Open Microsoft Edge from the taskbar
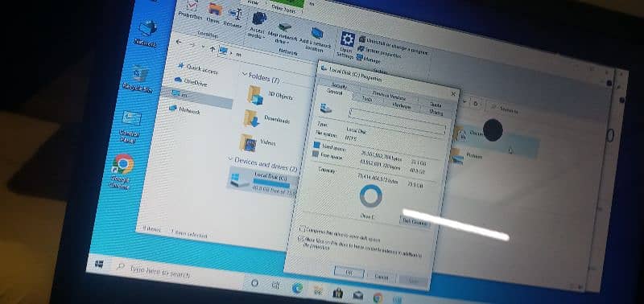The width and height of the screenshot is (644, 304). (x=297, y=289)
